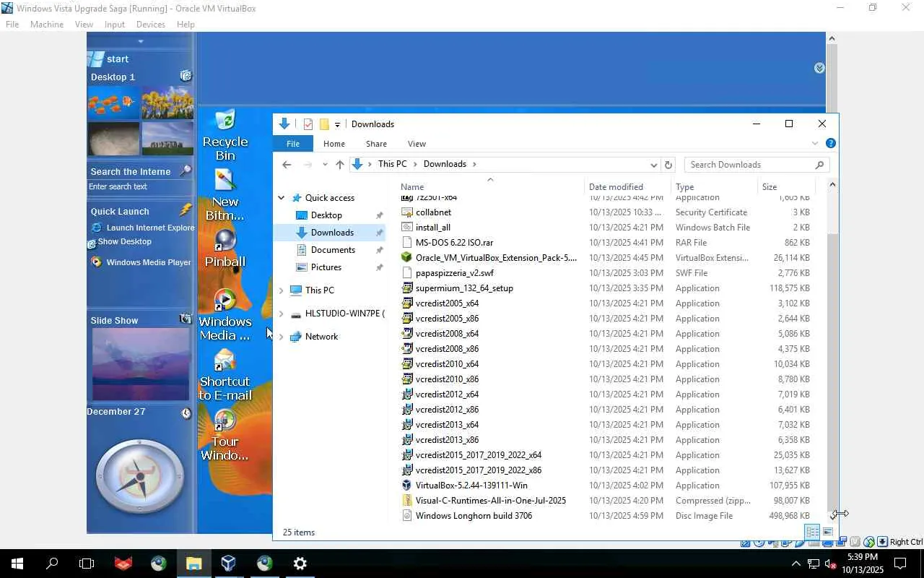Open Customize Quick Access Toolbar dropdown
This screenshot has width=924, height=578.
(337, 125)
